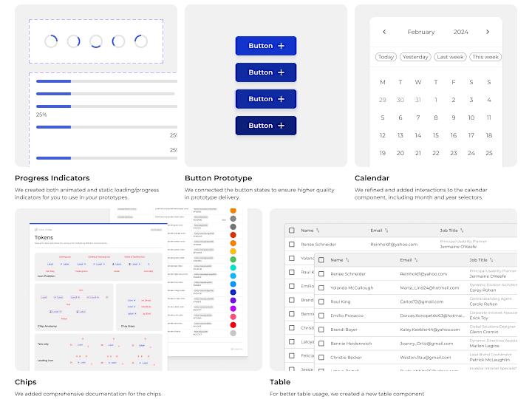
Task: Go to the previous month in the calendar
Action: point(384,32)
